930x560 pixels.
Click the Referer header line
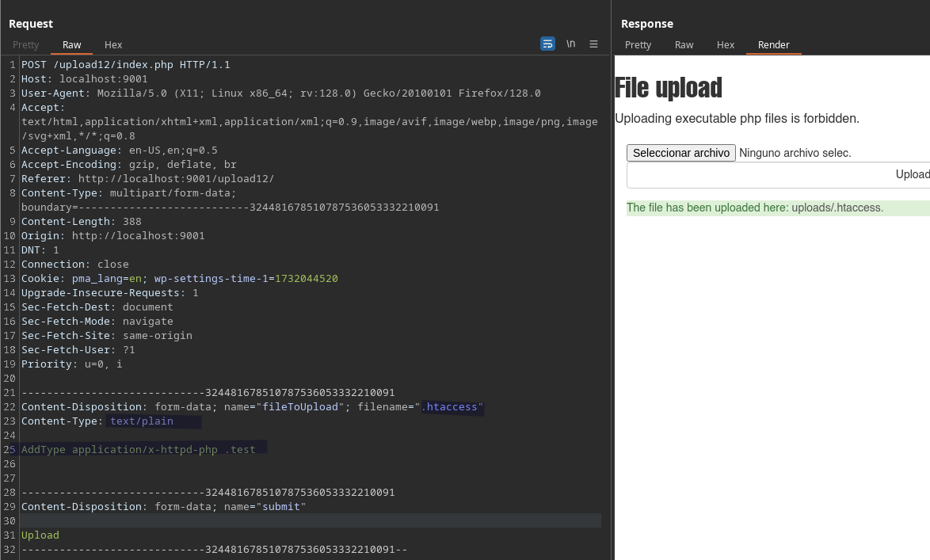pyautogui.click(x=147, y=178)
